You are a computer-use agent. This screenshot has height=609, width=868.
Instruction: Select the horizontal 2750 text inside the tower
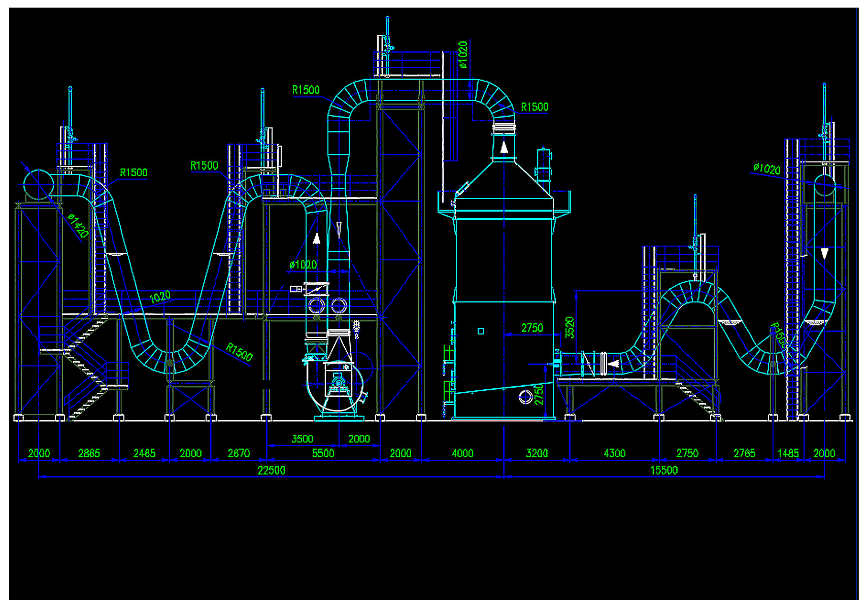532,328
